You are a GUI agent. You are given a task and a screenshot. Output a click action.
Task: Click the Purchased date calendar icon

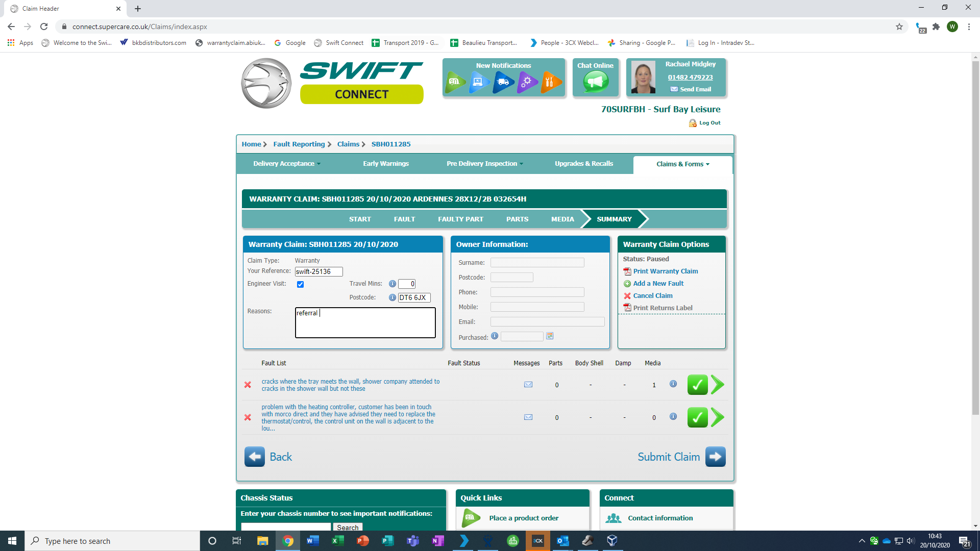(x=550, y=336)
